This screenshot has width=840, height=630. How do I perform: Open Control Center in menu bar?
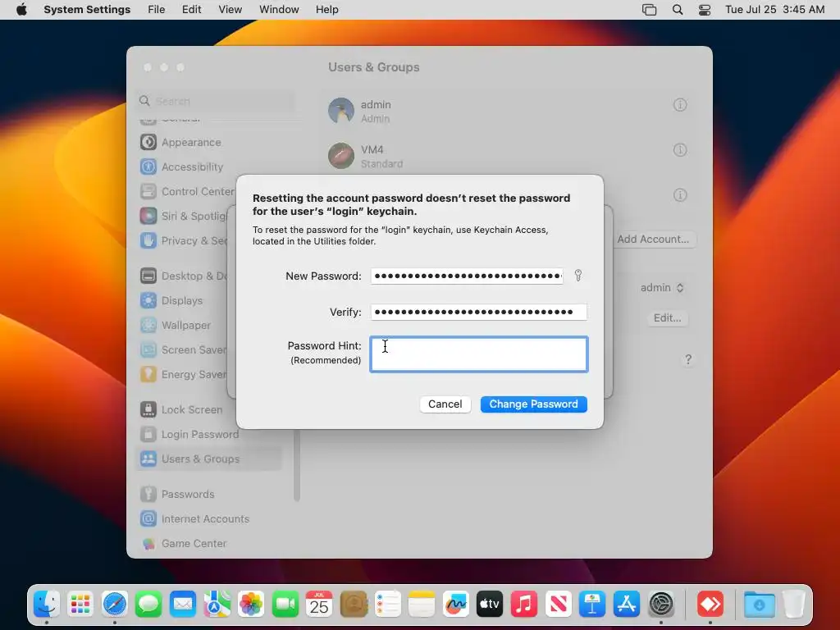point(705,10)
